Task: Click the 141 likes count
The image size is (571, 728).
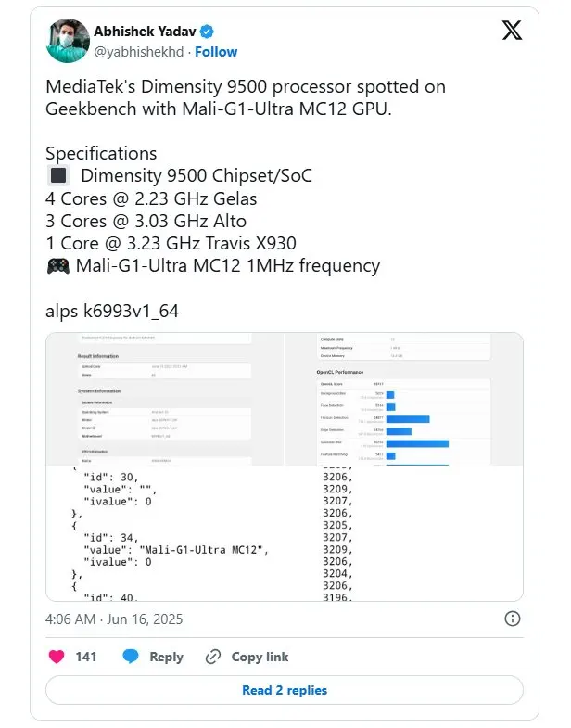Action: [86, 657]
